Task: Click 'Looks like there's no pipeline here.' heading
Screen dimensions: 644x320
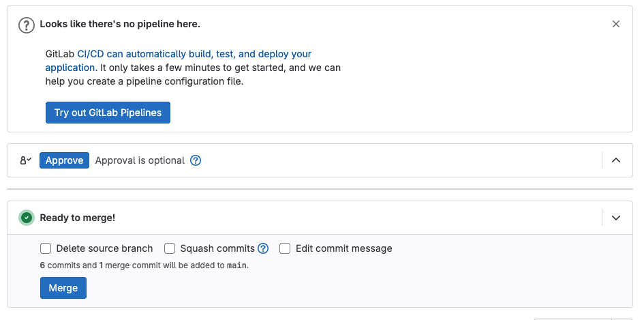Action: (120, 25)
